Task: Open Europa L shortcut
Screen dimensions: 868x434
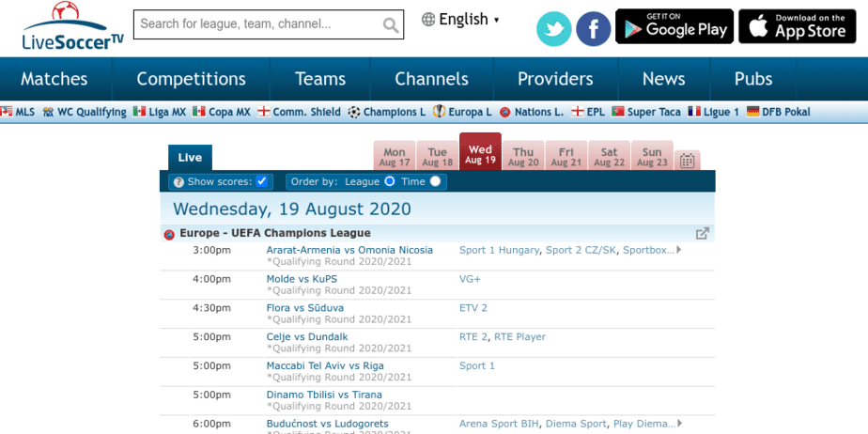Action: pos(462,112)
